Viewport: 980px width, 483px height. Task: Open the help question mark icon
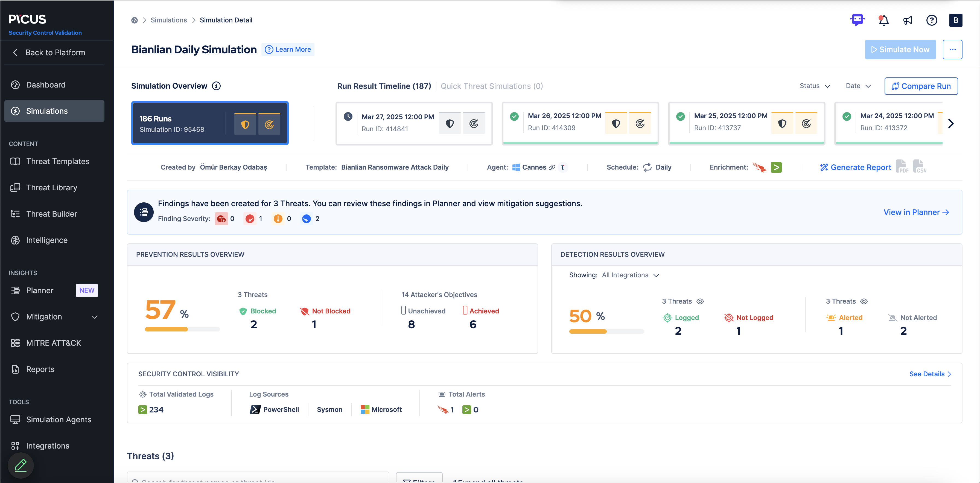point(931,20)
